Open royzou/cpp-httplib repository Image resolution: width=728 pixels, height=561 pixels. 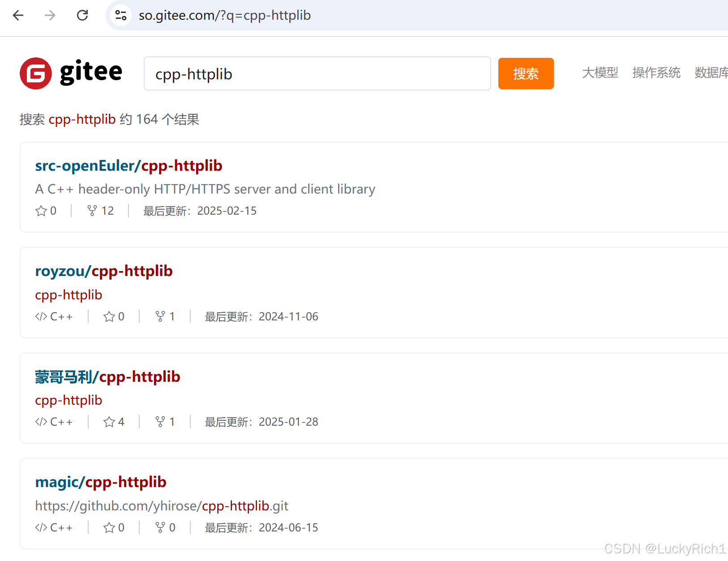[x=104, y=271]
